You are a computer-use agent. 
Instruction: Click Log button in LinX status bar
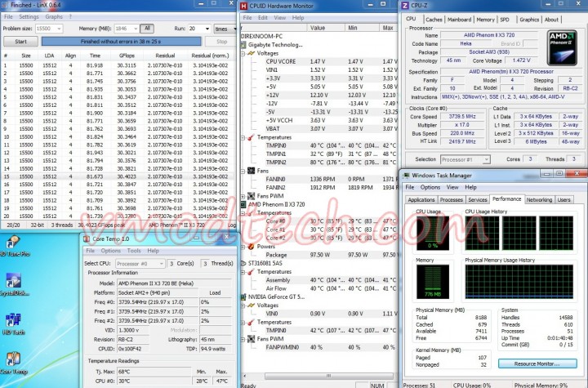tap(232, 225)
